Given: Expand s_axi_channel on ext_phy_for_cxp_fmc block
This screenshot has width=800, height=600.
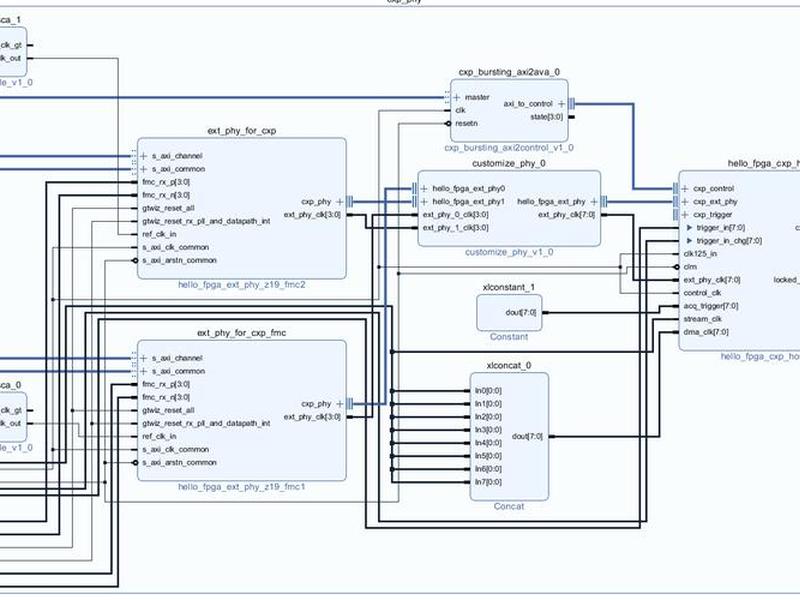Looking at the screenshot, I should (143, 358).
